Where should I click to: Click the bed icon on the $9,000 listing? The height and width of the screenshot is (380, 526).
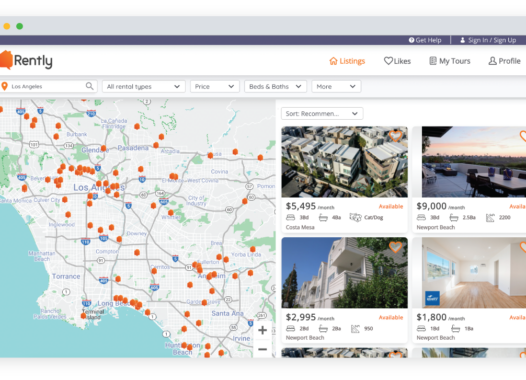click(x=421, y=217)
